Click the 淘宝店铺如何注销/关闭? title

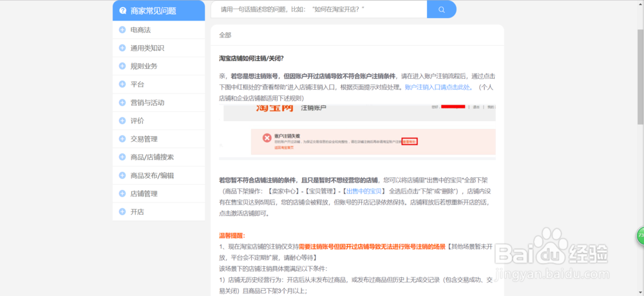click(251, 58)
